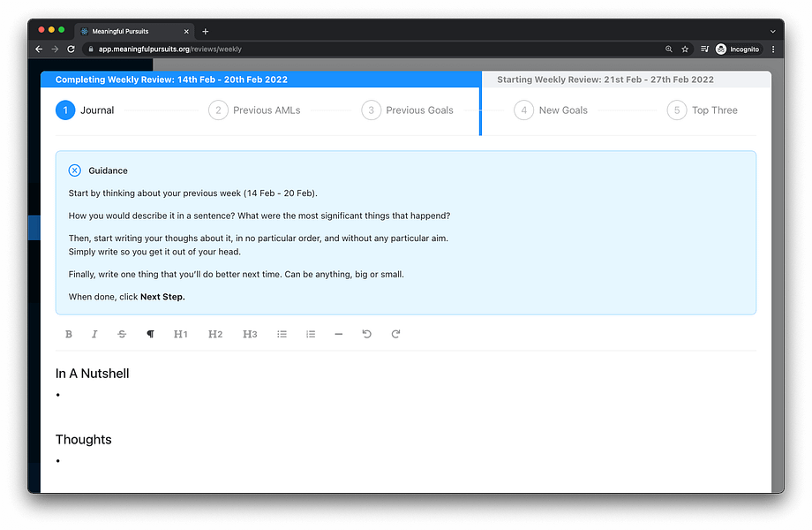The image size is (812, 530).
Task: Select step 2 Previous AMLs
Action: tap(254, 110)
